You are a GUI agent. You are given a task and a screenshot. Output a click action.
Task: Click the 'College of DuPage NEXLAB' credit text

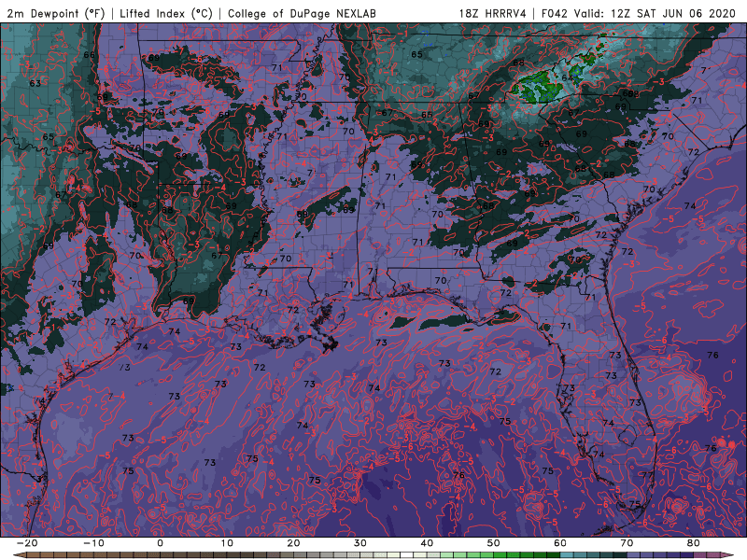[x=302, y=13]
